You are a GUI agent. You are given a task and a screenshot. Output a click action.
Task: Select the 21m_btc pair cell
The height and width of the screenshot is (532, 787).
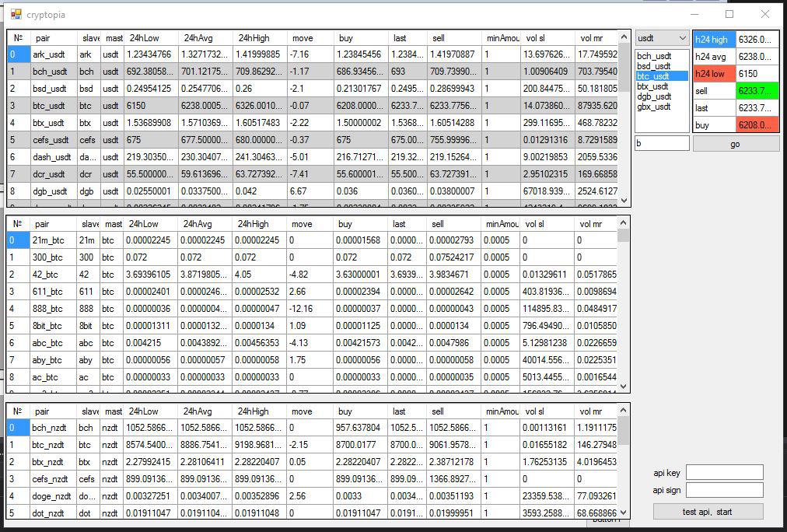coord(53,240)
